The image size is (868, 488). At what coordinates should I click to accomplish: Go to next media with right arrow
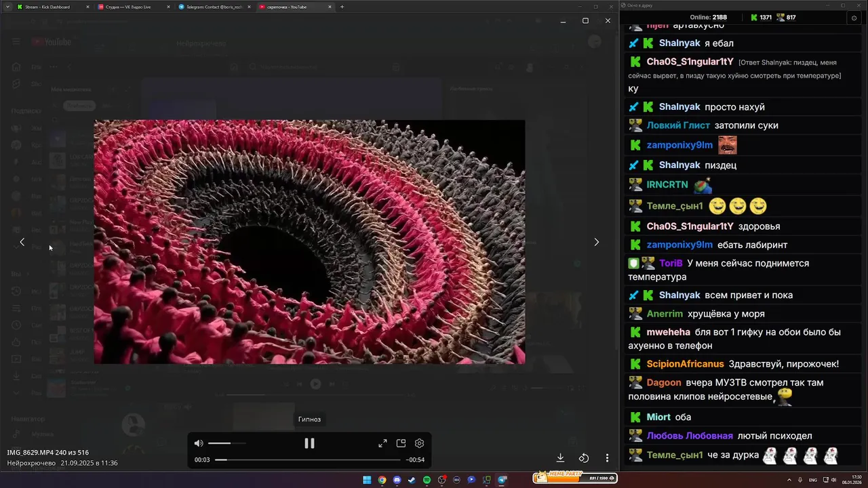click(x=596, y=242)
